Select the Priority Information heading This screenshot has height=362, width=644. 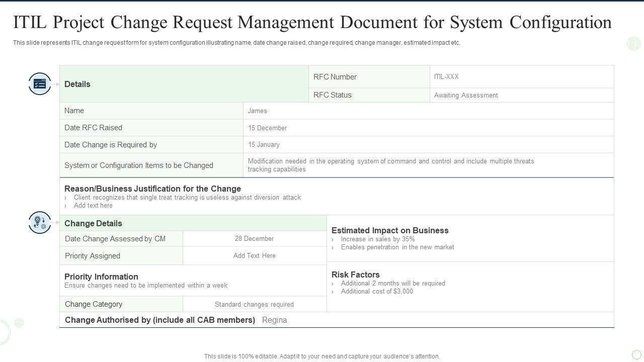pos(101,277)
